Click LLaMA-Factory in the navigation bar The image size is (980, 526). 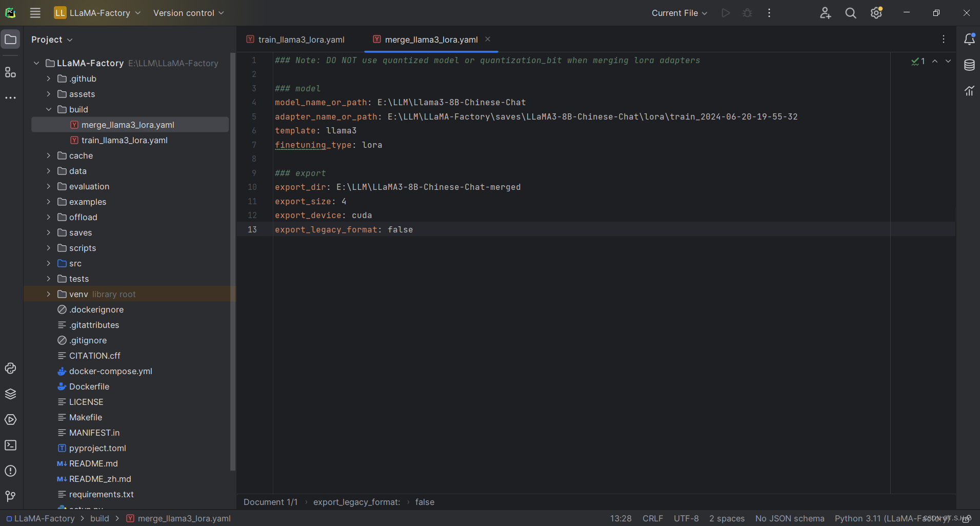pyautogui.click(x=41, y=518)
